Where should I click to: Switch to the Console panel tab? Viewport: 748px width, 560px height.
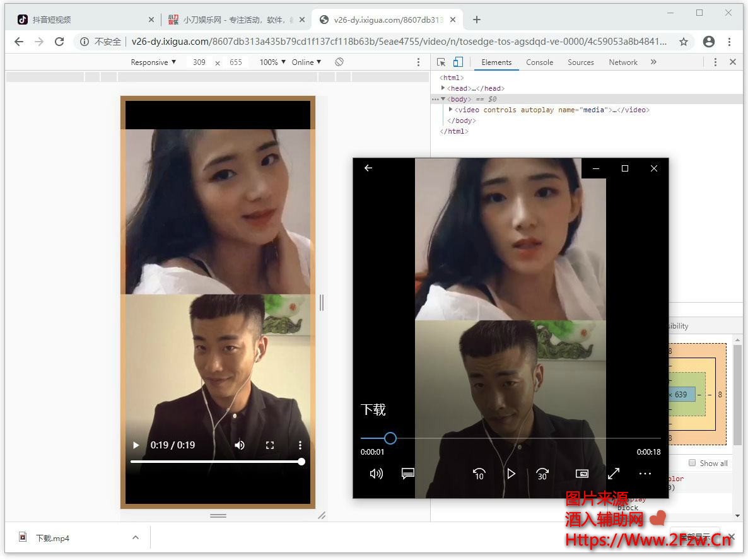click(x=539, y=62)
